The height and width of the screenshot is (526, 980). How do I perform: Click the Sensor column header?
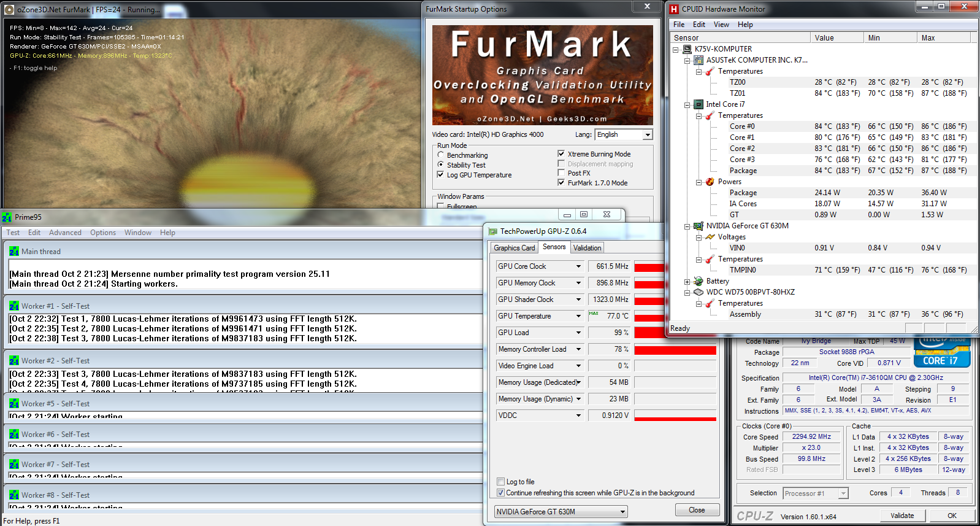741,38
